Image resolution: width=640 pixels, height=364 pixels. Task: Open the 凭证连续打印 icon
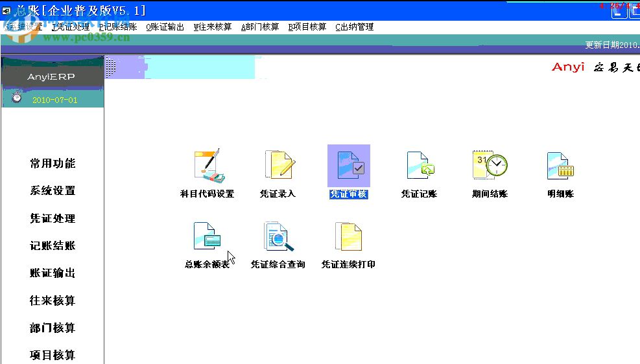349,236
